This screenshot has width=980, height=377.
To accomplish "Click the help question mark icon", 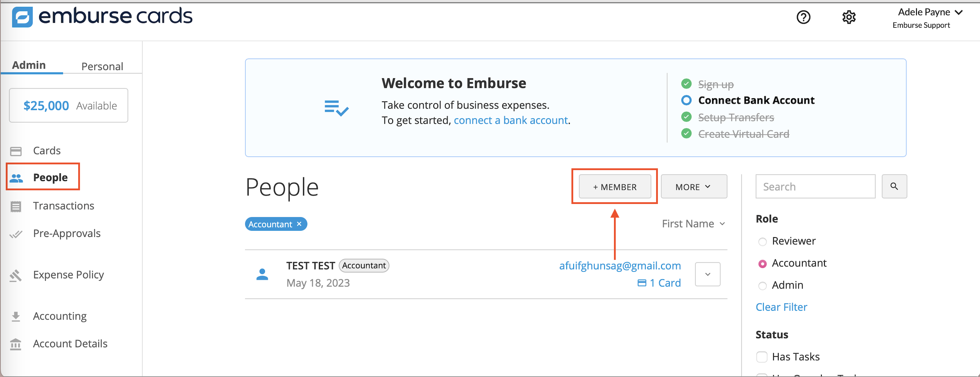I will [803, 17].
